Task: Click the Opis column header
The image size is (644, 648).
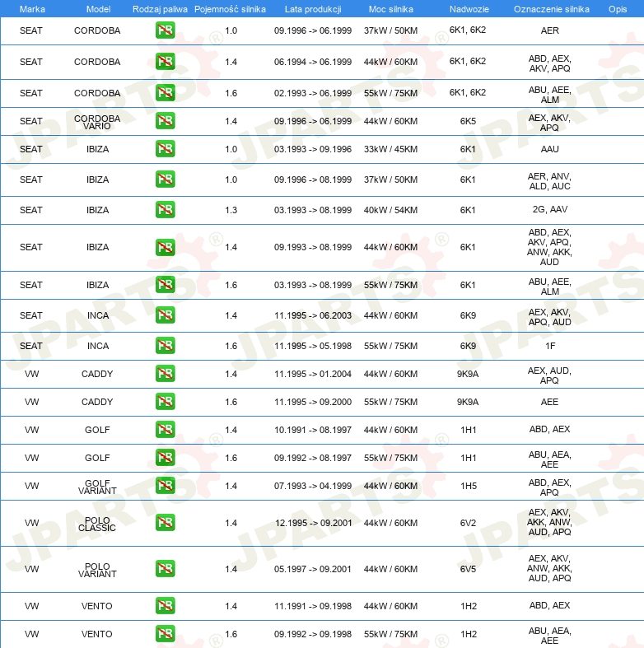Action: coord(618,9)
